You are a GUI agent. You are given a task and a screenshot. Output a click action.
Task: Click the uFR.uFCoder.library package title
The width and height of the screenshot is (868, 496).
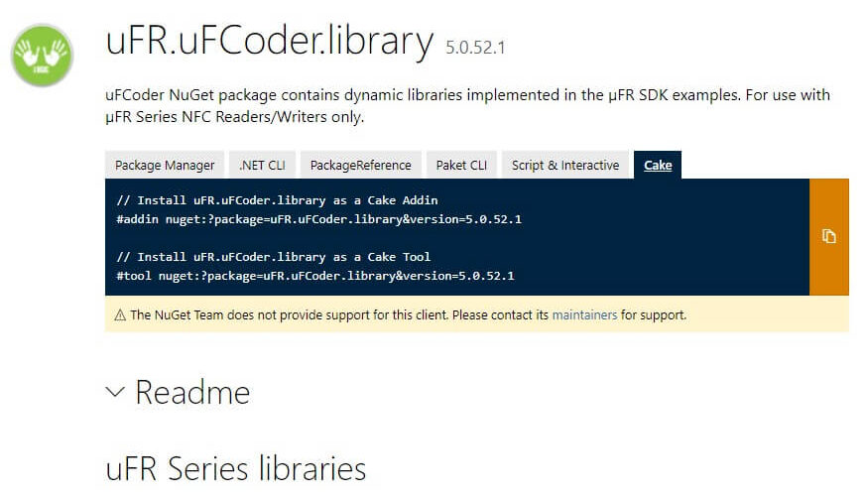[x=270, y=41]
